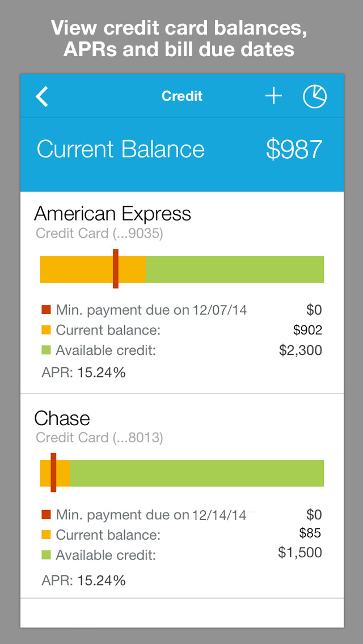Tap the Current Balance $987 header
Image resolution: width=363 pixels, height=644 pixels.
click(x=181, y=150)
